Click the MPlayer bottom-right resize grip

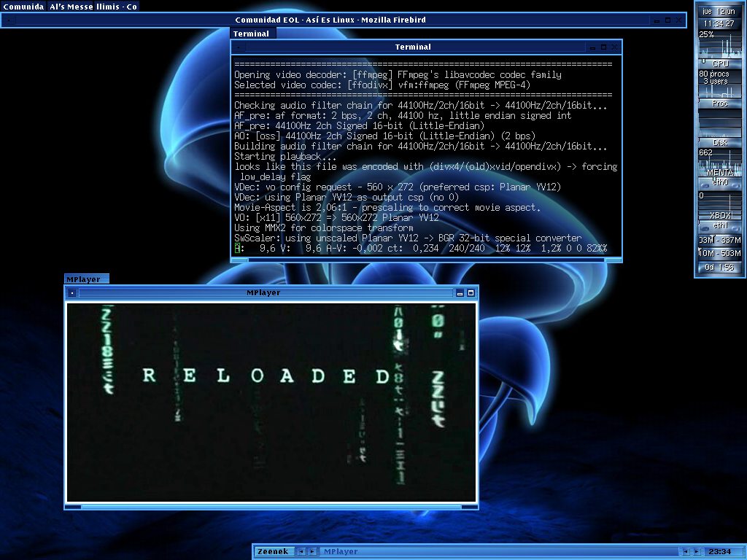470,507
